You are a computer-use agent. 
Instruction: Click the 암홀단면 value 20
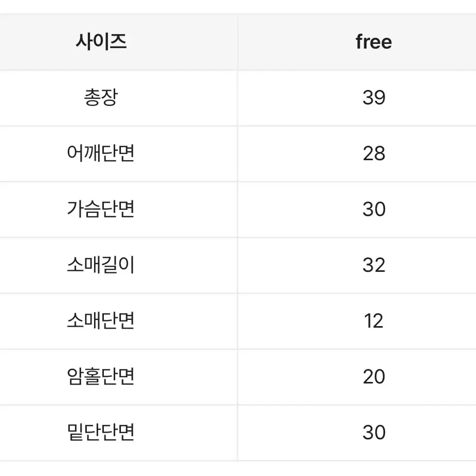click(374, 377)
